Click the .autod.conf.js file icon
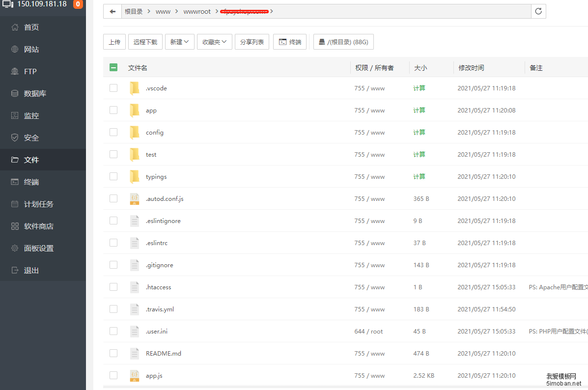588x390 pixels. pyautogui.click(x=135, y=199)
